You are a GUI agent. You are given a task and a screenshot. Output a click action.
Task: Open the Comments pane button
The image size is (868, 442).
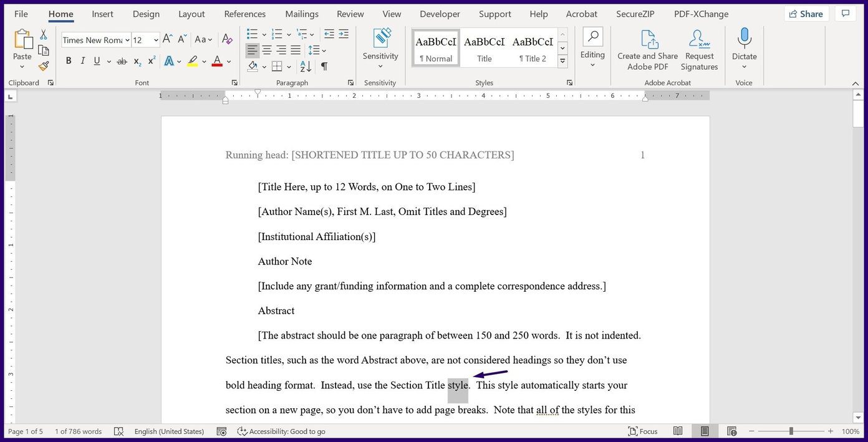(846, 14)
